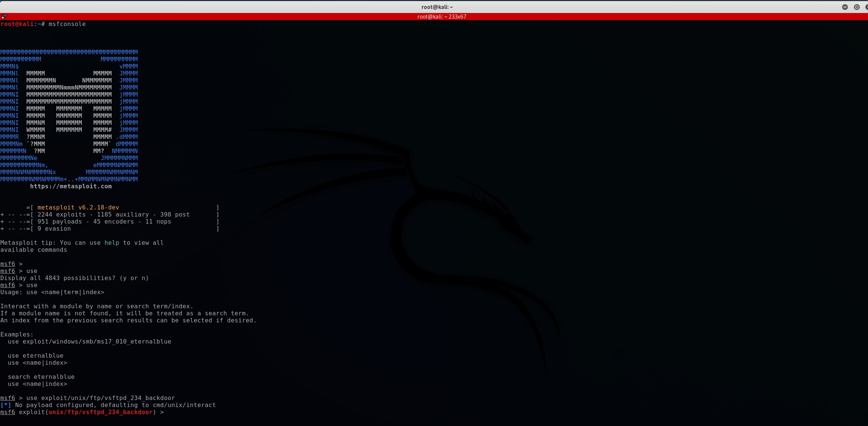Click the green 'help' keyword in the tip
868x426 pixels.
pos(112,243)
